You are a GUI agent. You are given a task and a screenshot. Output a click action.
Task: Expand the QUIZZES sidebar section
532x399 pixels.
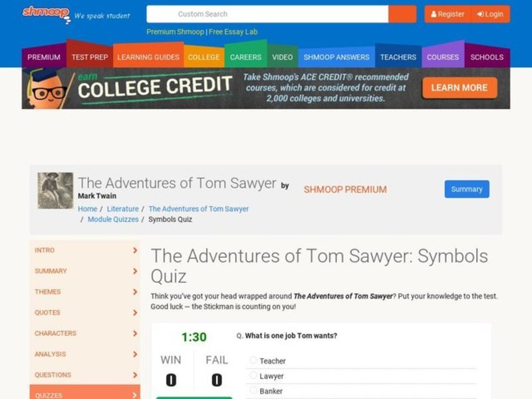(80, 394)
